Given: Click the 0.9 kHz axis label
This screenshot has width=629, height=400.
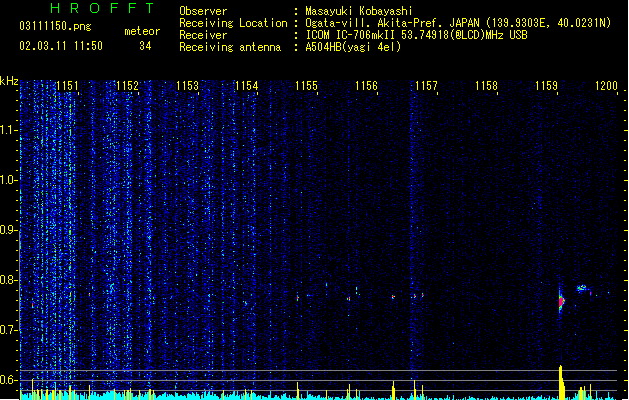Looking at the screenshot, I should click(9, 230).
